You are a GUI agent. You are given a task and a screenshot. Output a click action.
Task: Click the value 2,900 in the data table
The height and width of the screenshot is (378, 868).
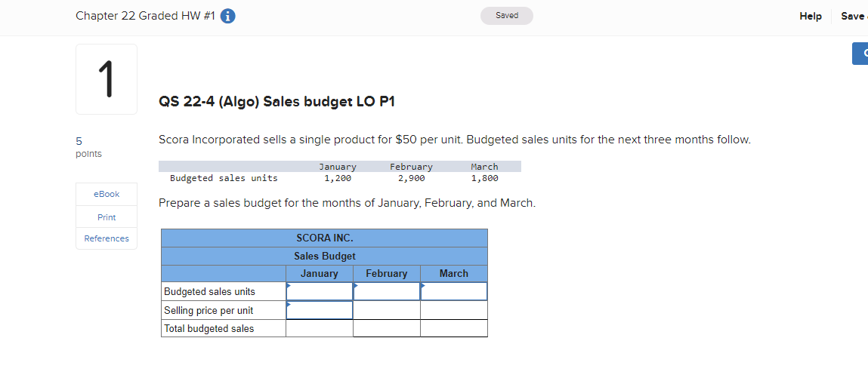point(411,178)
